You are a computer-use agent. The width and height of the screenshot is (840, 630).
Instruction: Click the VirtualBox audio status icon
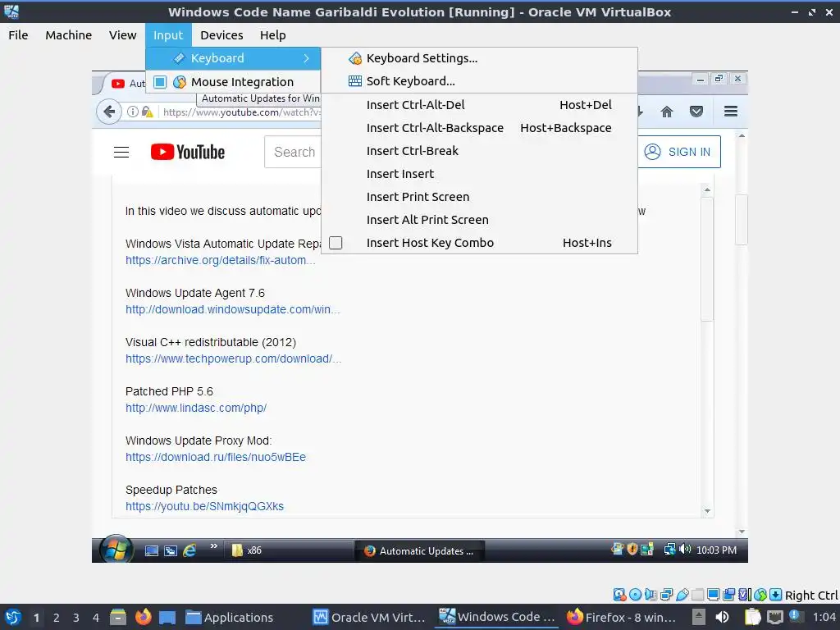point(651,595)
